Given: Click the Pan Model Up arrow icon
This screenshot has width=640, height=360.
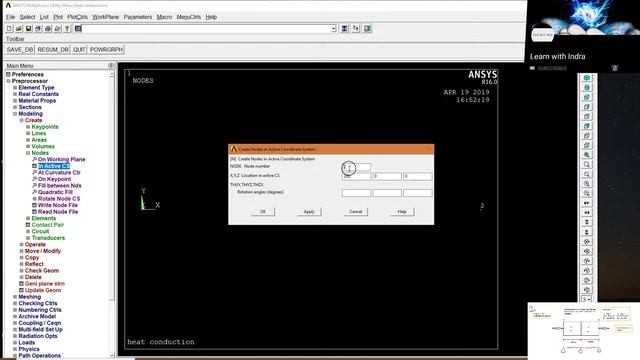Looking at the screenshot, I should 587,222.
